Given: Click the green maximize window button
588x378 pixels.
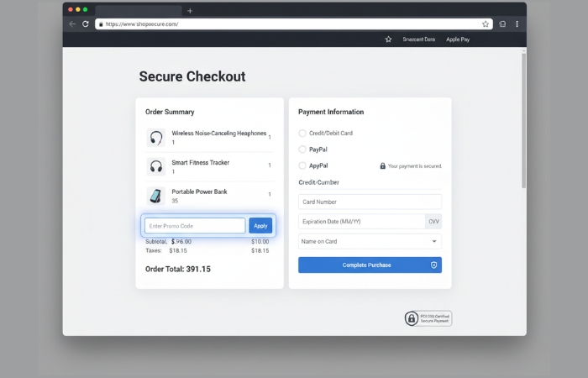Looking at the screenshot, I should coord(86,9).
